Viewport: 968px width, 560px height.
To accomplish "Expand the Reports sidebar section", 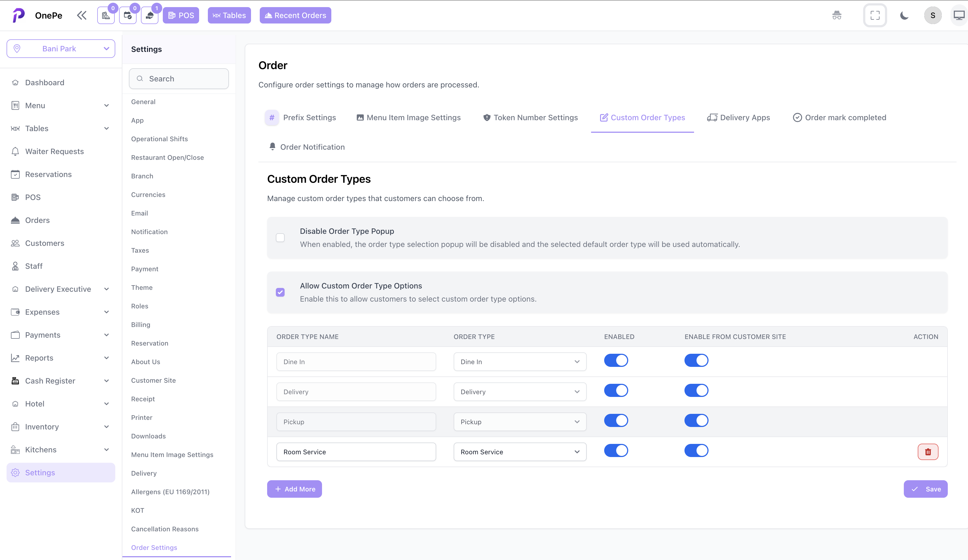I will point(61,358).
